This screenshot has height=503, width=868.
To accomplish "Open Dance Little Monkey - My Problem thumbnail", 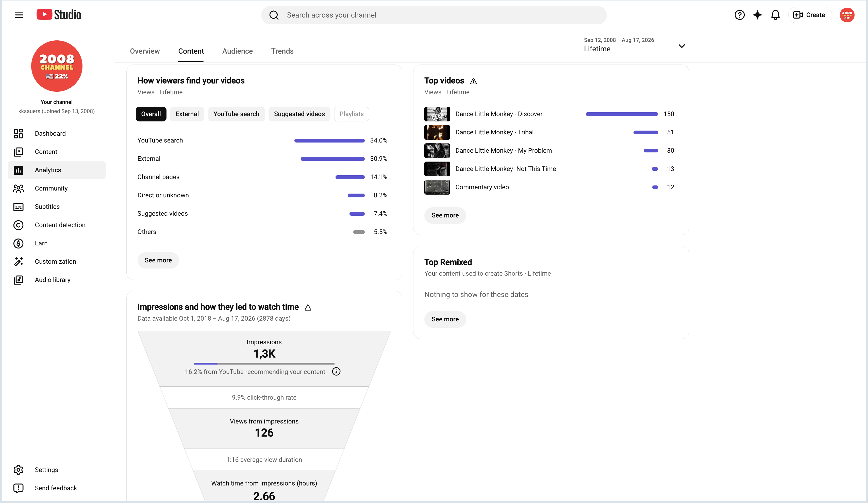I will click(437, 151).
